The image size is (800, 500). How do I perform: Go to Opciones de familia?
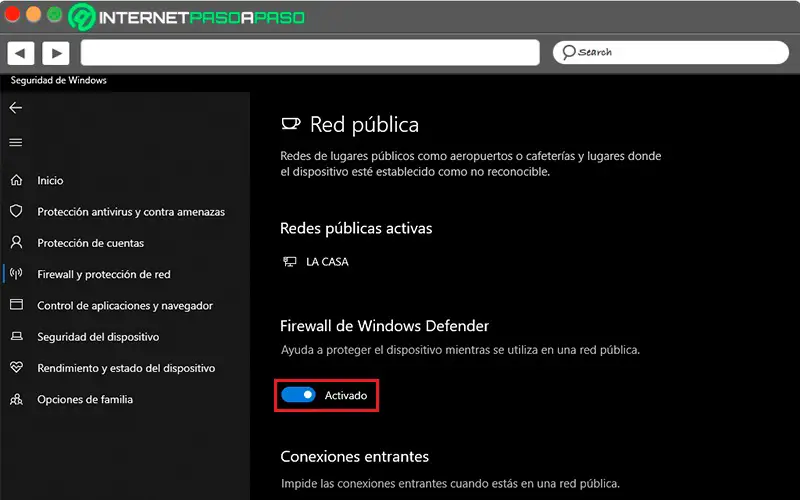tap(85, 399)
